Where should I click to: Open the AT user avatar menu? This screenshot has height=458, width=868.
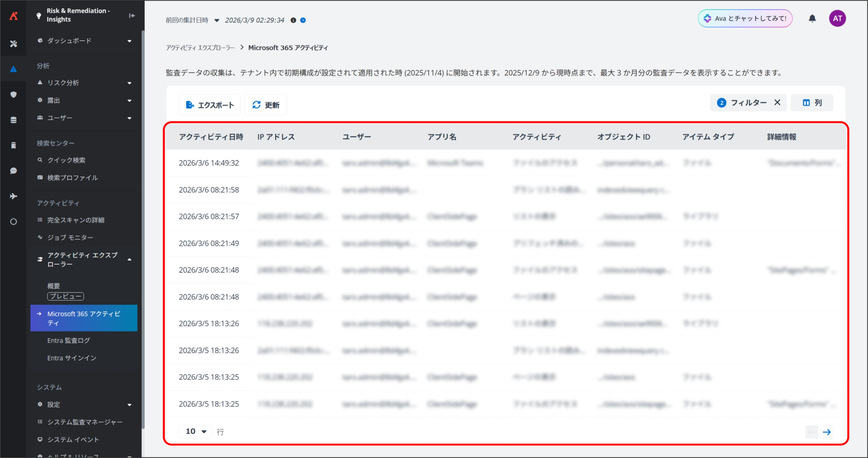837,18
